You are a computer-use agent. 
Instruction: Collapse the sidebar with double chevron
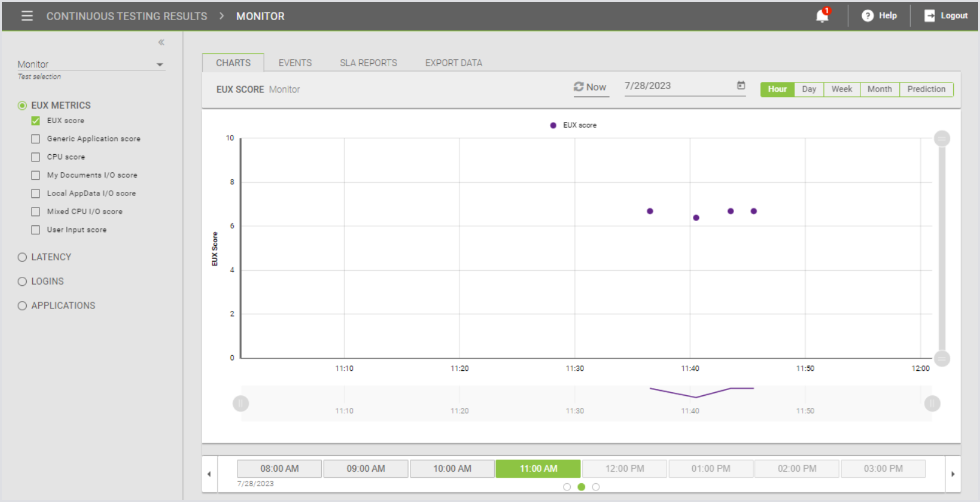coord(161,42)
